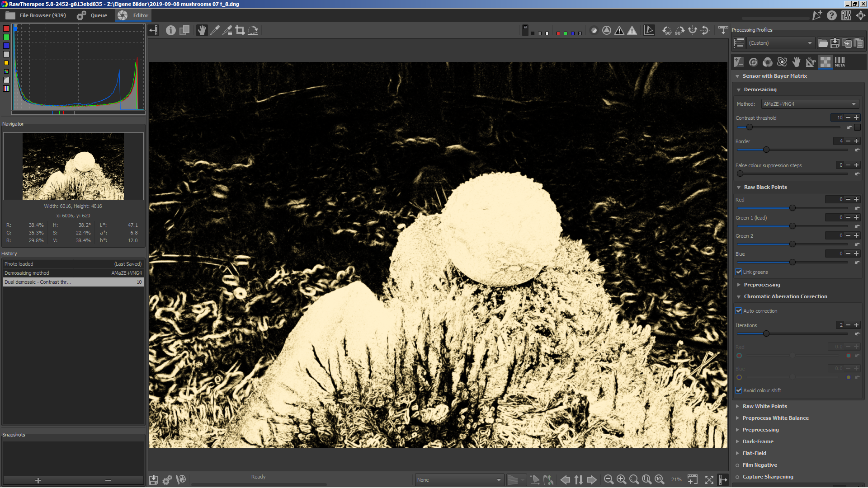Save current image with disk icon
The image size is (868, 488).
pyautogui.click(x=154, y=480)
